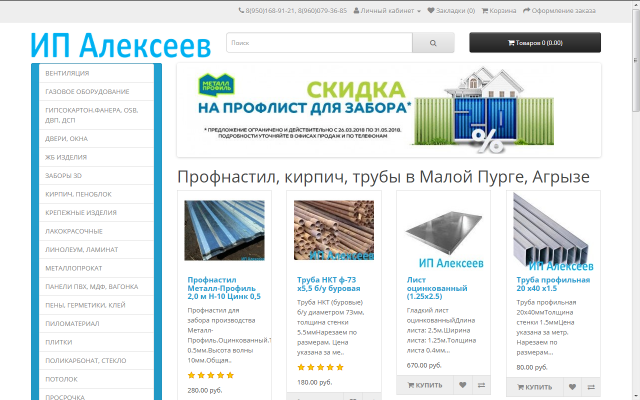The width and height of the screenshot is (640, 400).
Task: Select the Потолок category
Action: pyautogui.click(x=96, y=379)
